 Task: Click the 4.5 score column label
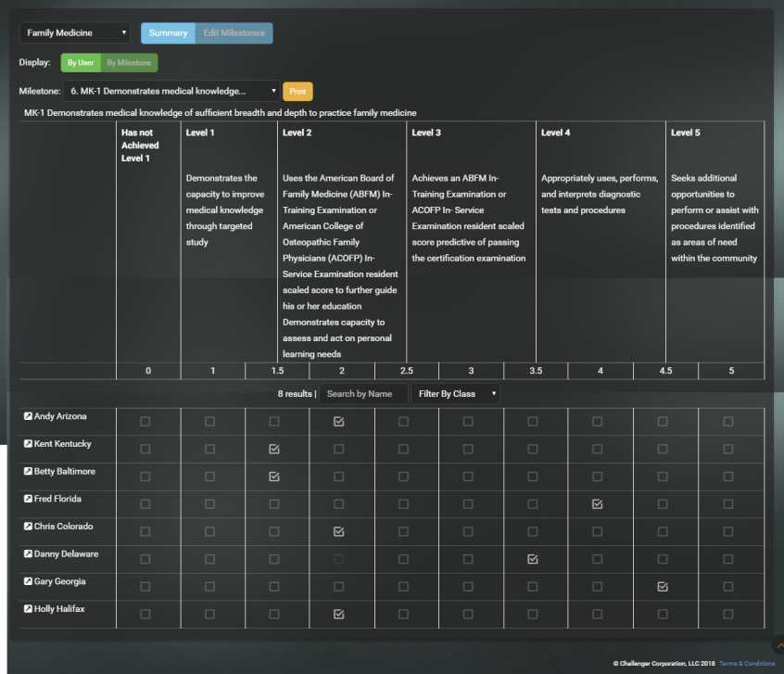pos(665,371)
